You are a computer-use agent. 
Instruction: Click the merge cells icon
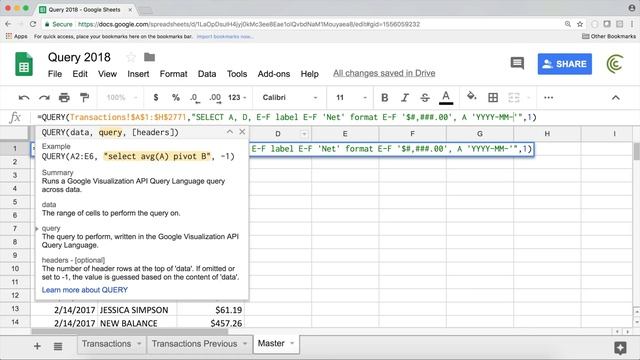pyautogui.click(x=514, y=98)
